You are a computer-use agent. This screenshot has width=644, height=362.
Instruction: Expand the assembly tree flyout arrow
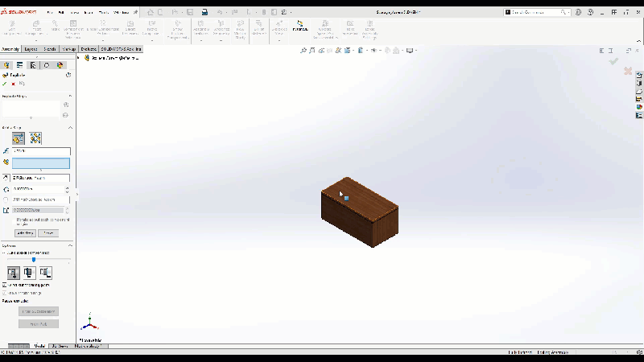click(x=79, y=58)
